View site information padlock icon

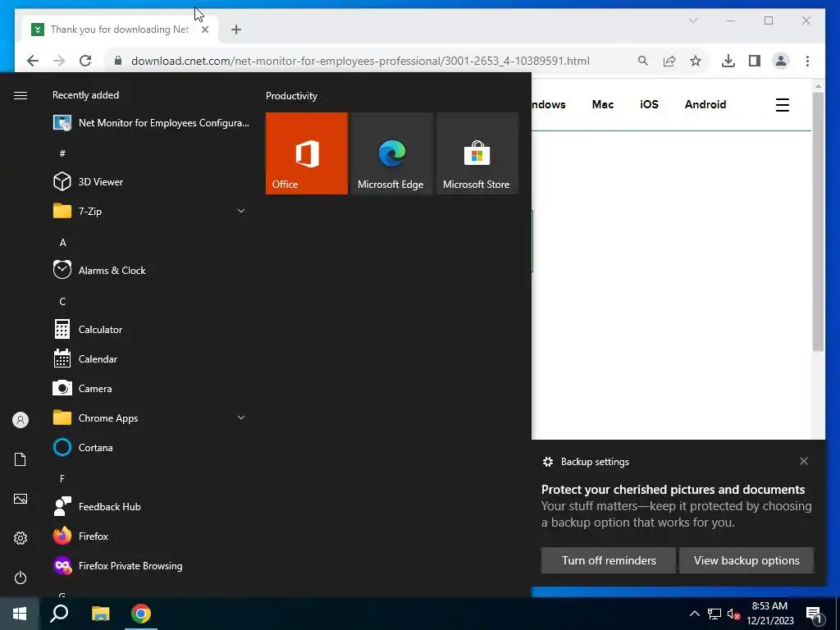click(x=118, y=61)
